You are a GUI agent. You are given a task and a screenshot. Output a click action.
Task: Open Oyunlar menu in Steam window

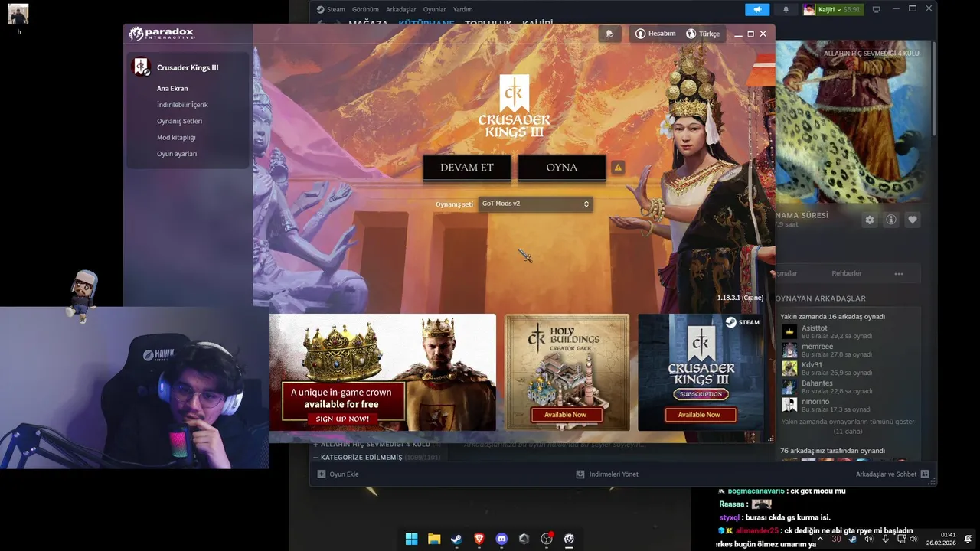(x=435, y=9)
